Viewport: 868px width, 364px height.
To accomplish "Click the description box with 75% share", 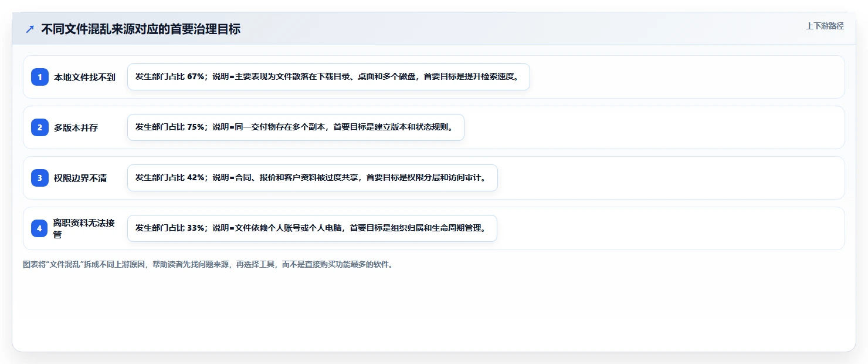I will (296, 127).
